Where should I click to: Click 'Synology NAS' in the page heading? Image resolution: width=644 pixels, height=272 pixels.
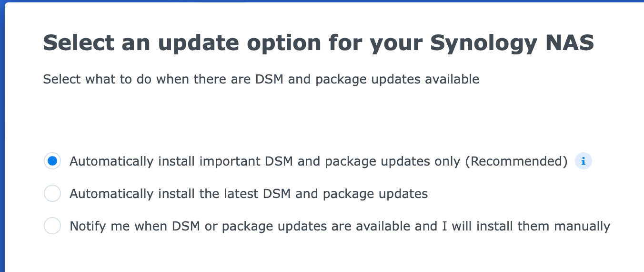(512, 43)
